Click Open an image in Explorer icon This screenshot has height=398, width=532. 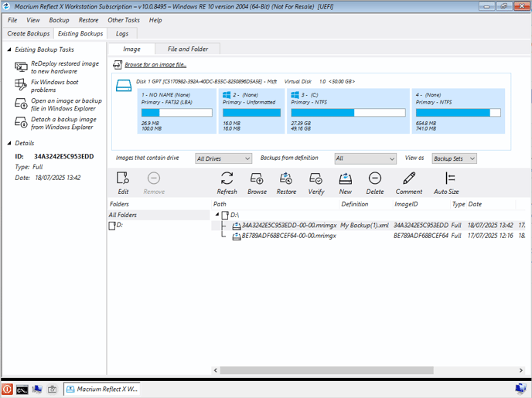point(21,104)
